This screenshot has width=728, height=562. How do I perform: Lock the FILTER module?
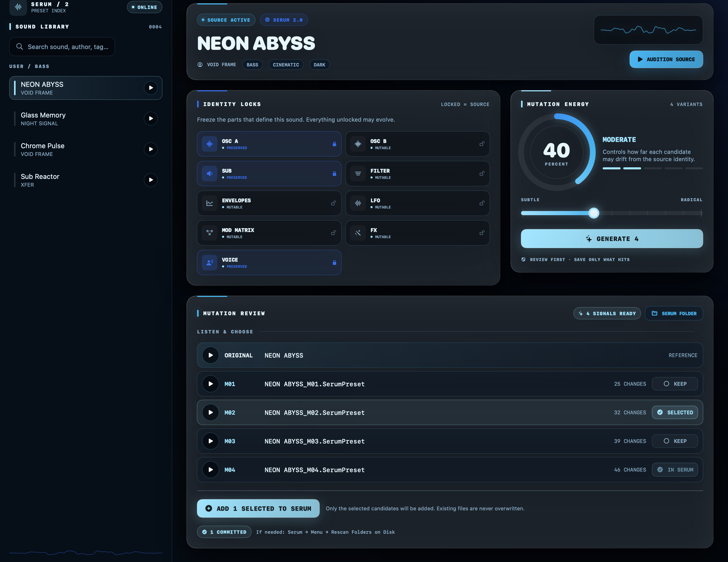tap(482, 174)
